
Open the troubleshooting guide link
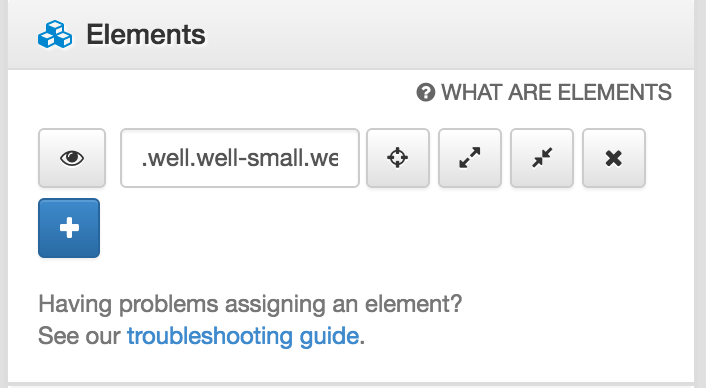[243, 336]
